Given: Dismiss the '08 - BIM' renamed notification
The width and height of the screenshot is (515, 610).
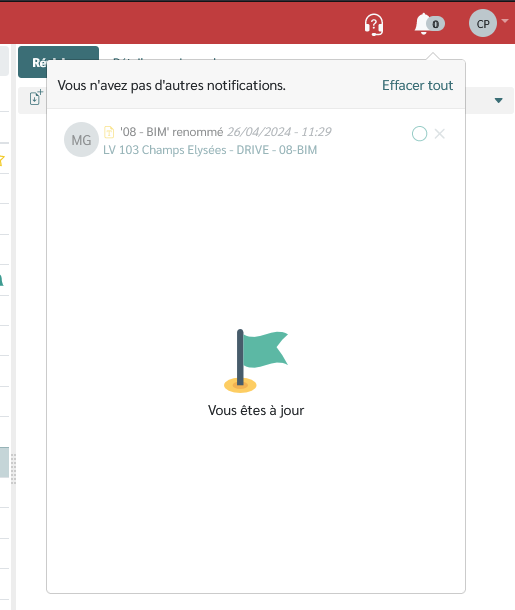Looking at the screenshot, I should click(440, 134).
